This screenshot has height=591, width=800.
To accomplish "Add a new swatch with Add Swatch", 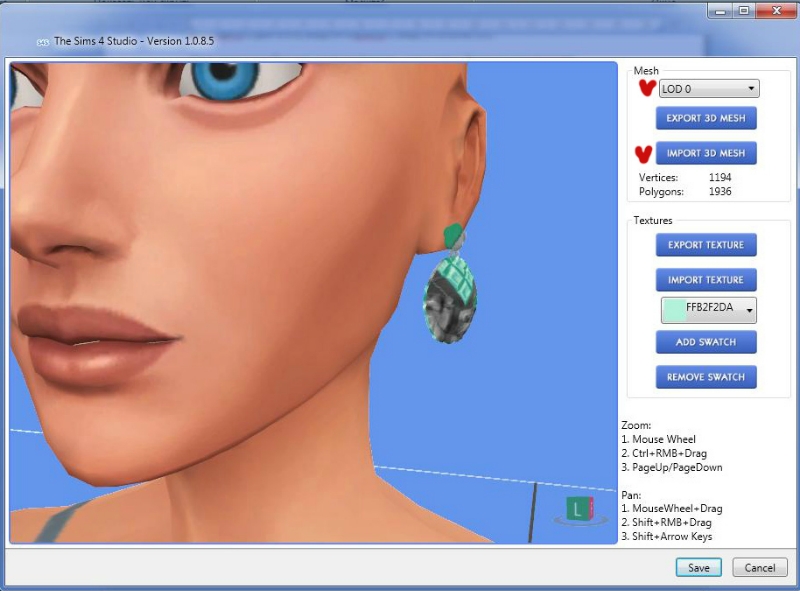I will [x=706, y=342].
